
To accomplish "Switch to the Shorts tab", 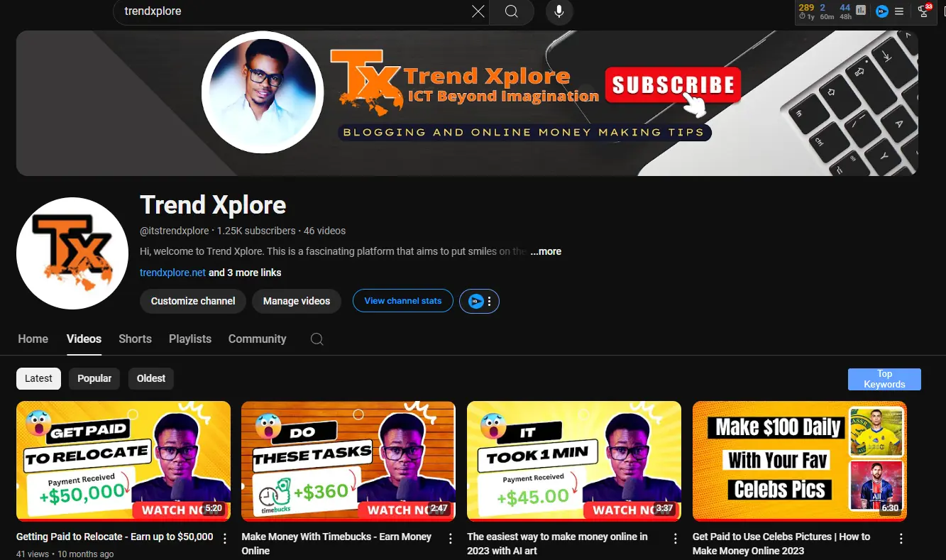I will point(135,339).
